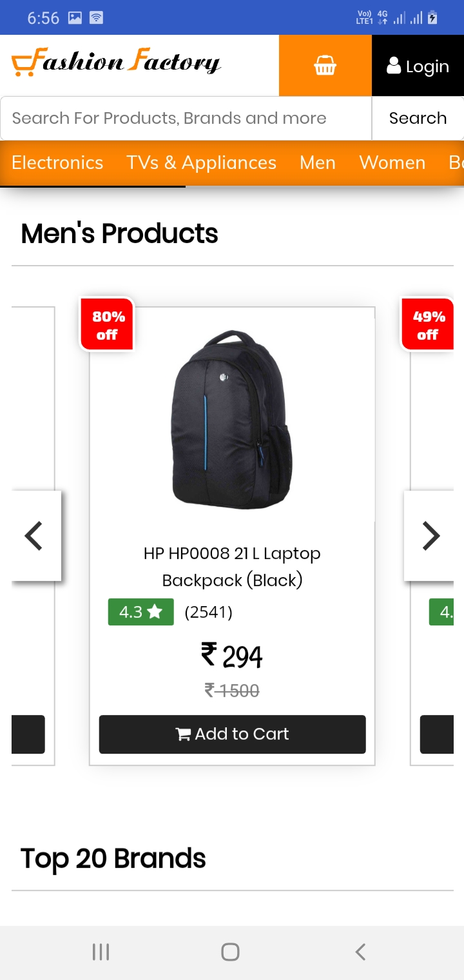
Task: Tap Android recent apps icon
Action: tap(101, 952)
